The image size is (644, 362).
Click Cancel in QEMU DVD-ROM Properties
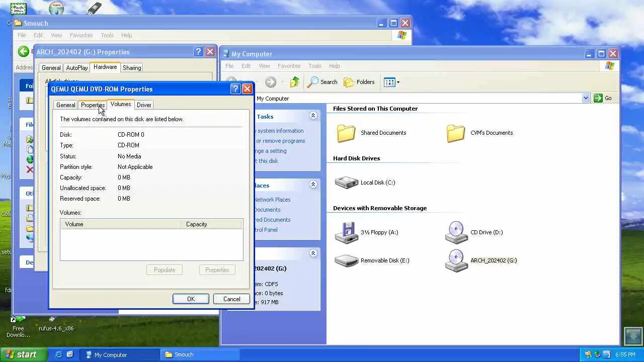pyautogui.click(x=231, y=299)
